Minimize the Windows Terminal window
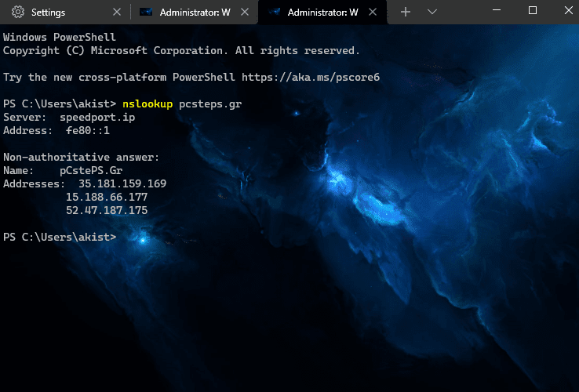 497,10
